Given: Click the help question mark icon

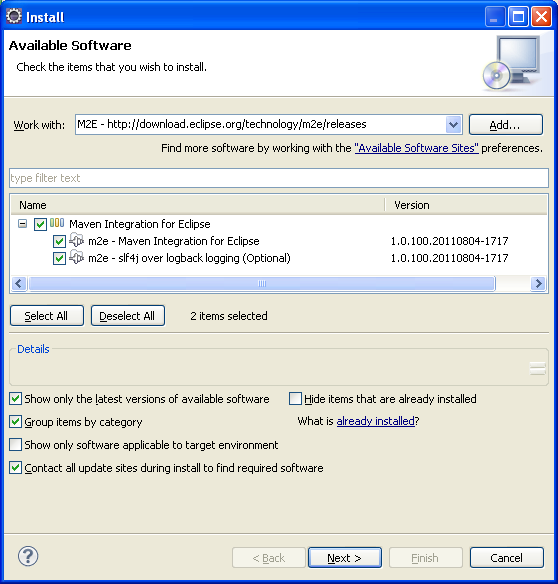Looking at the screenshot, I should pyautogui.click(x=28, y=556).
